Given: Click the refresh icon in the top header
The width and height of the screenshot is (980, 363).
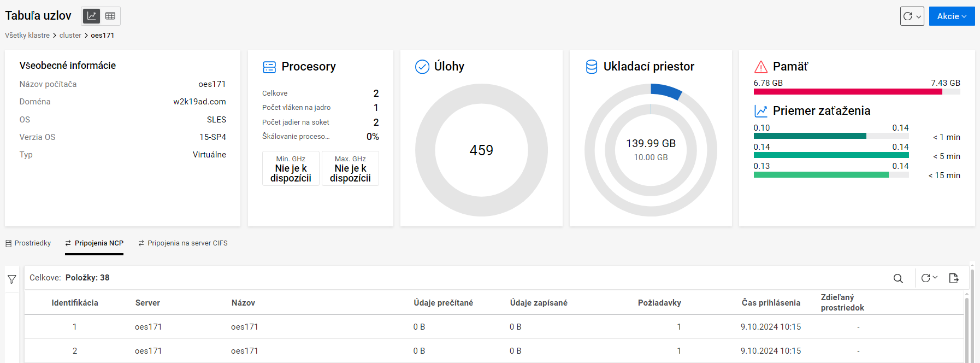Looking at the screenshot, I should (x=907, y=16).
